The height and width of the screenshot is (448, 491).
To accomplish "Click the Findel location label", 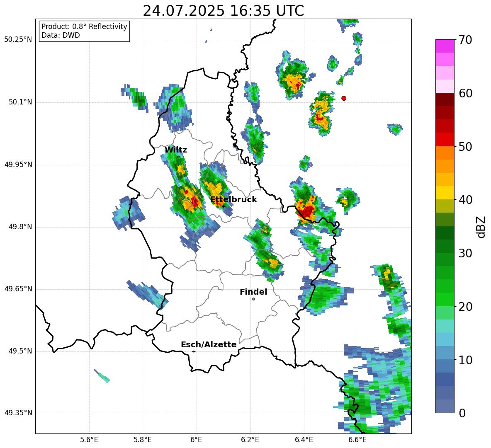I will 253,292.
